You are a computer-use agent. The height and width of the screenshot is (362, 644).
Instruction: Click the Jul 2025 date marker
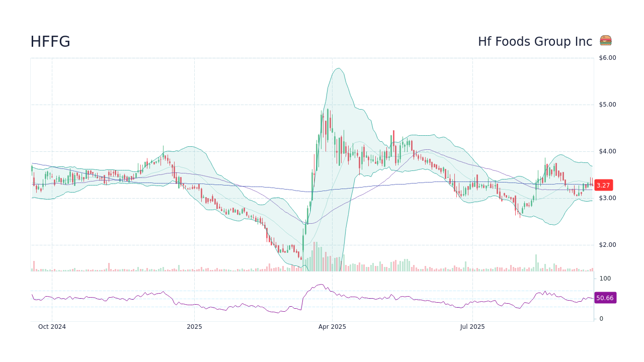tap(472, 326)
